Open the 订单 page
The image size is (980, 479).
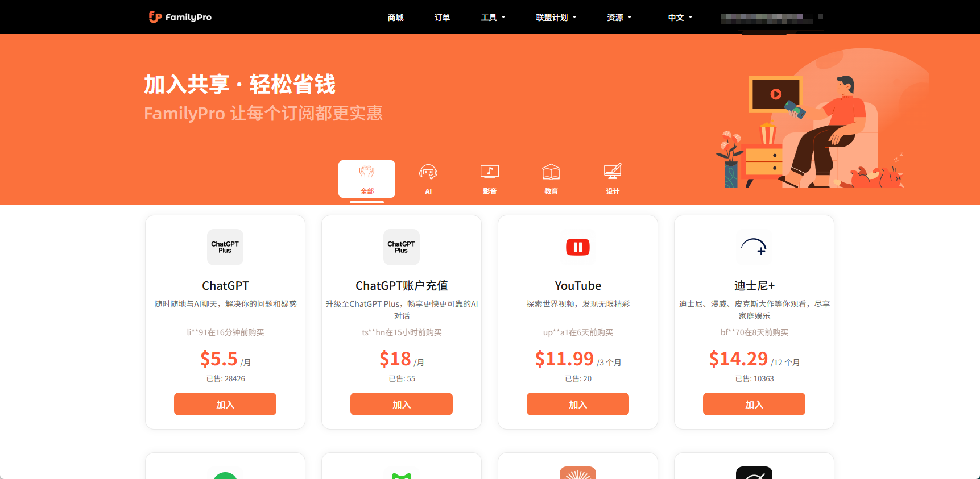[x=442, y=18]
